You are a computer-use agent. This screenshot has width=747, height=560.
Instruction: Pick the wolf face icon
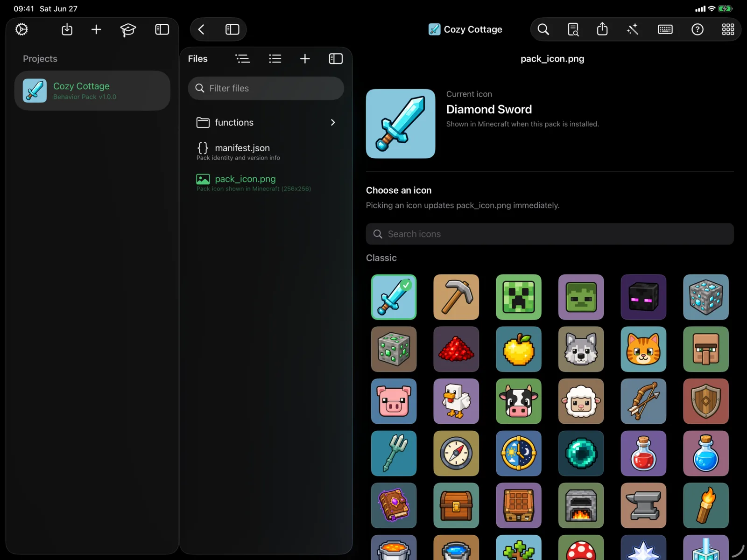pyautogui.click(x=581, y=349)
